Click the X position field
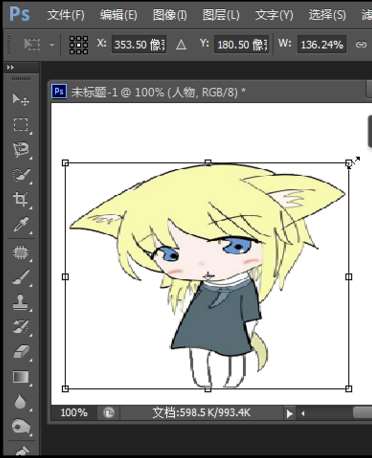Viewport: 372px width, 458px height. (x=139, y=44)
